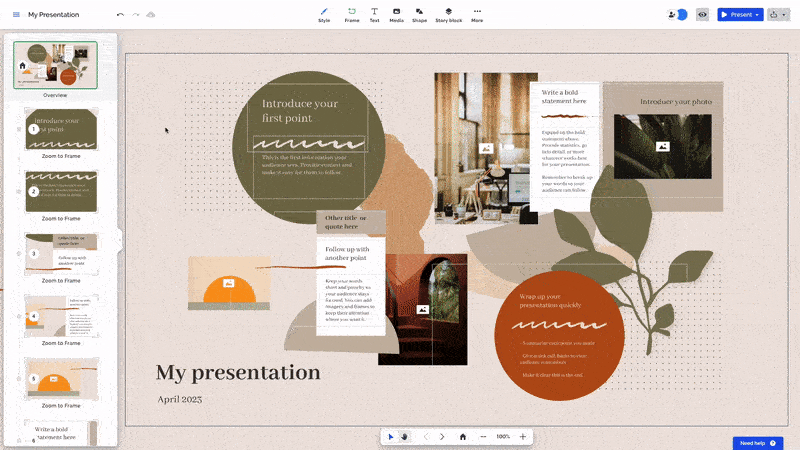Choose the Shape tool
The width and height of the screenshot is (800, 450).
[x=419, y=14]
